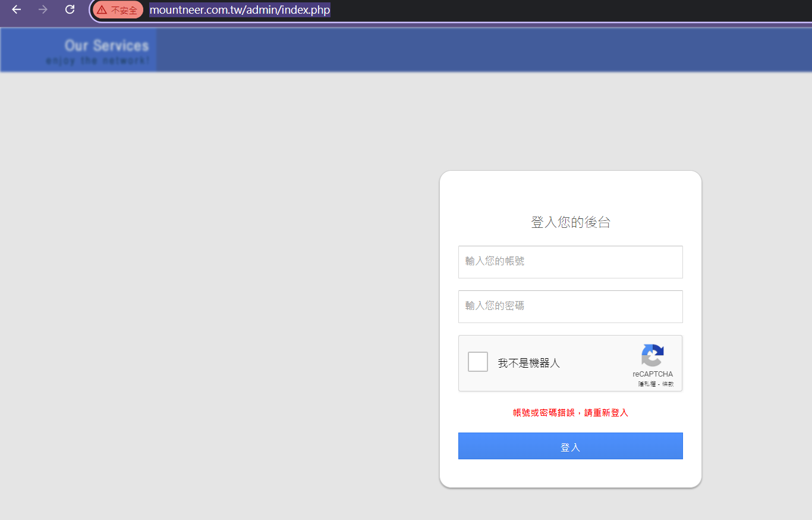Image resolution: width=812 pixels, height=520 pixels.
Task: Click the reCAPTCHA logo icon
Action: (x=653, y=356)
